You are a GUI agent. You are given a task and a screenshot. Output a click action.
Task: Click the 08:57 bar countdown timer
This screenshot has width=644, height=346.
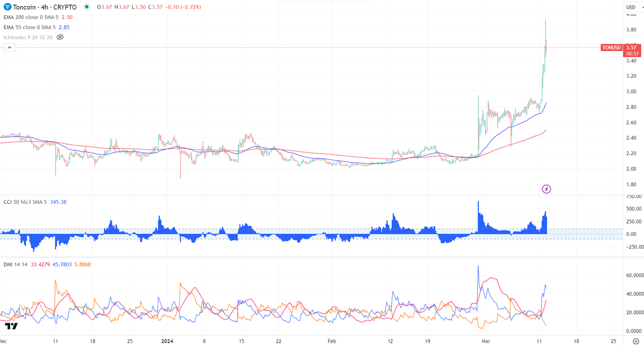coord(633,54)
